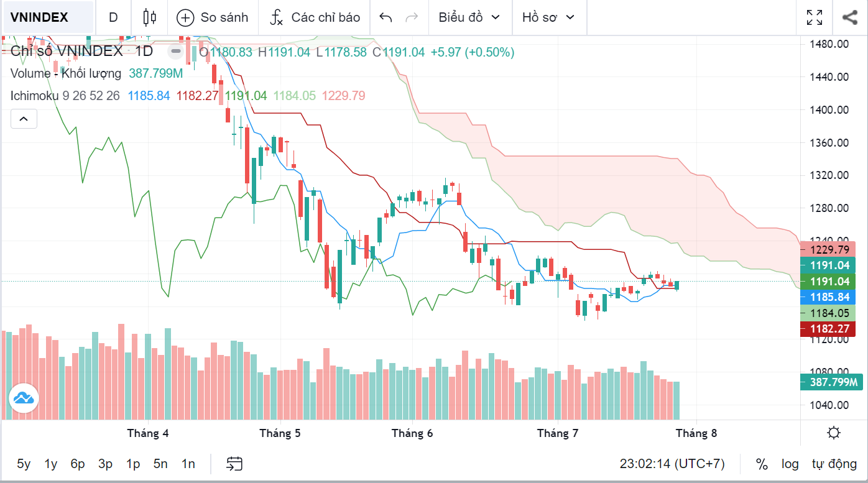This screenshot has height=483, width=868.
Task: Redo the last chart action
Action: [412, 17]
